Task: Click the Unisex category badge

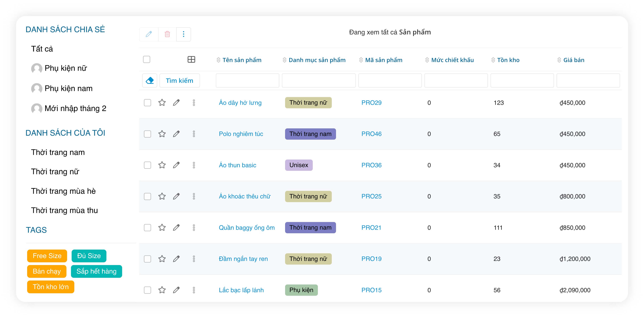Action: coord(298,165)
